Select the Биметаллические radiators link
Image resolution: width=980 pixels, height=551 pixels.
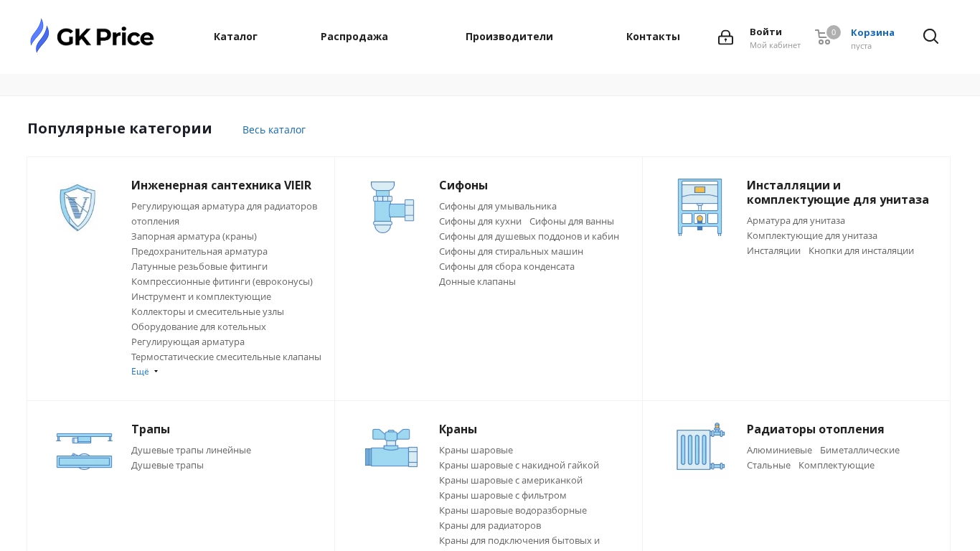[859, 450]
